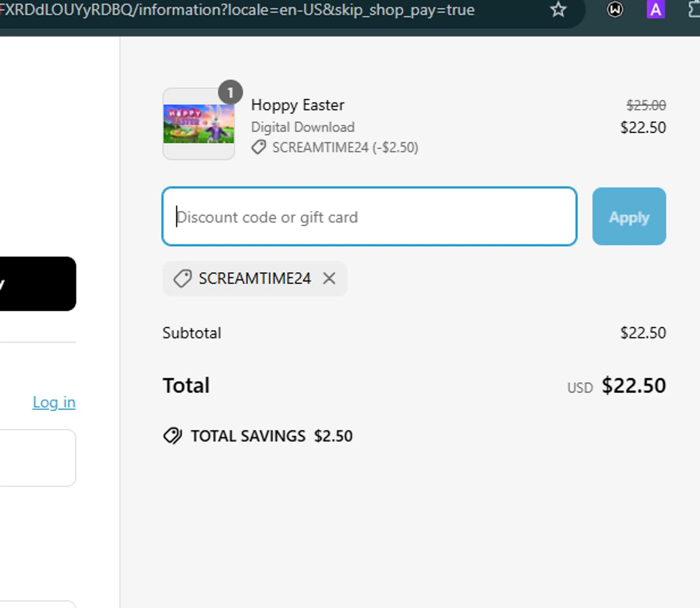700x608 pixels.
Task: Click the discounted $22.50 item price
Action: [x=643, y=127]
